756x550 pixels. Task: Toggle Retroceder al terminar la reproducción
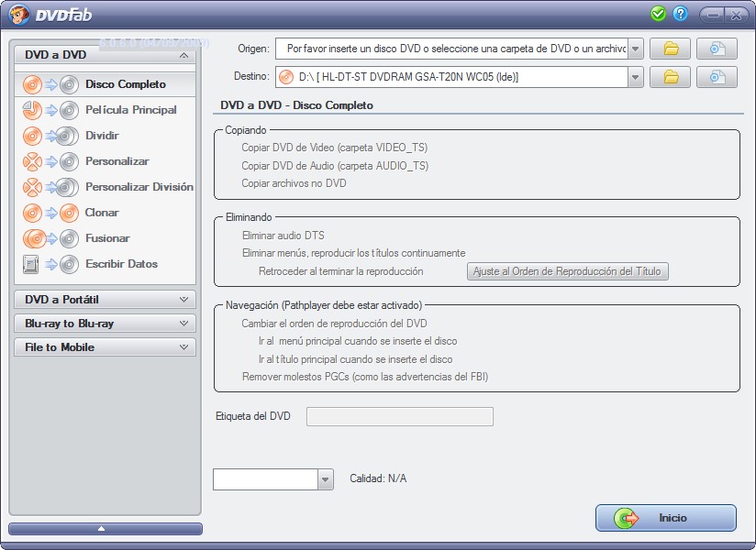340,271
